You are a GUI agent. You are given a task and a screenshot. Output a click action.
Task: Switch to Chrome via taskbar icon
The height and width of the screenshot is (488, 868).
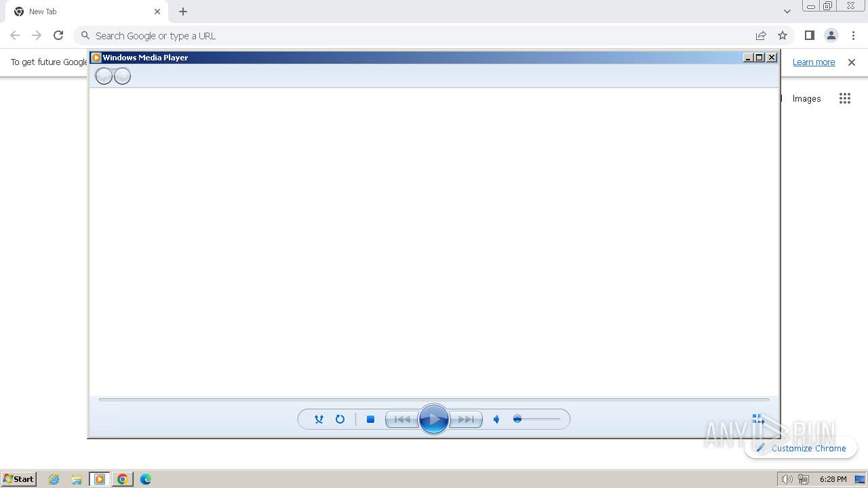(123, 479)
